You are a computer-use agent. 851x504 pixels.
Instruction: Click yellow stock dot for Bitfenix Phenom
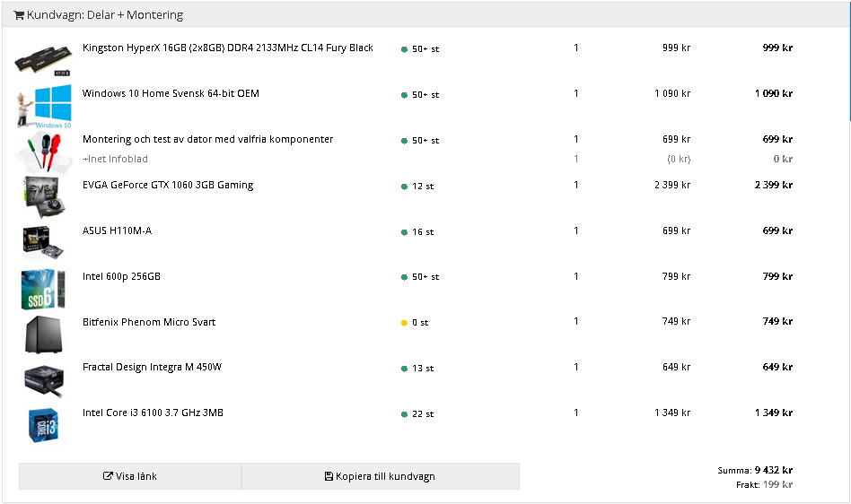tap(404, 323)
